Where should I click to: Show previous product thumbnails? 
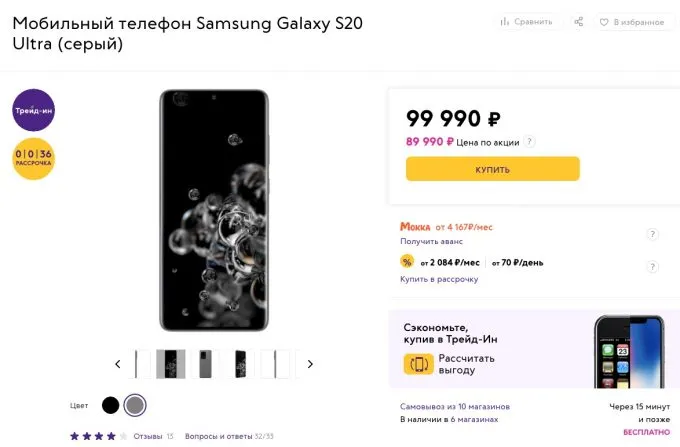point(118,364)
